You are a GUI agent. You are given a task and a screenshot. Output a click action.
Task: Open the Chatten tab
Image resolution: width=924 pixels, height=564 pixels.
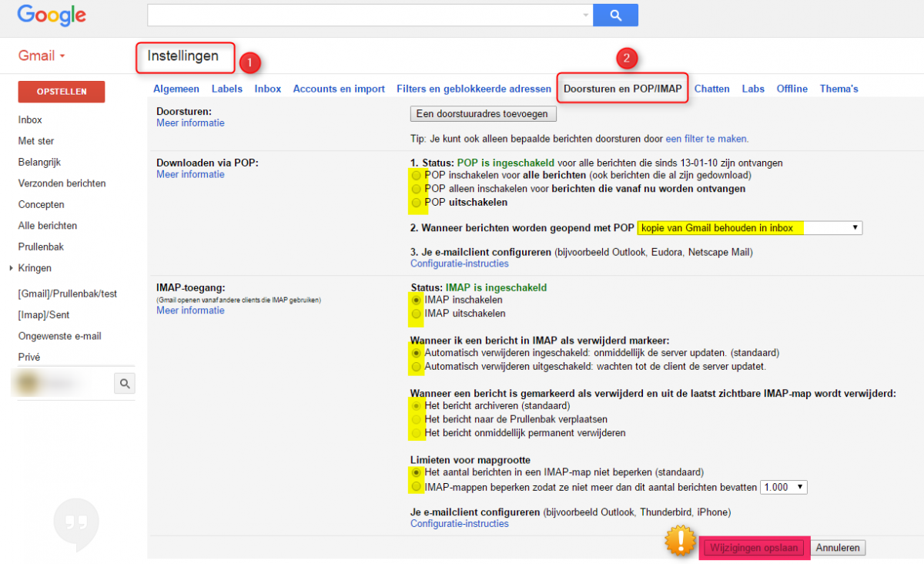(x=712, y=89)
